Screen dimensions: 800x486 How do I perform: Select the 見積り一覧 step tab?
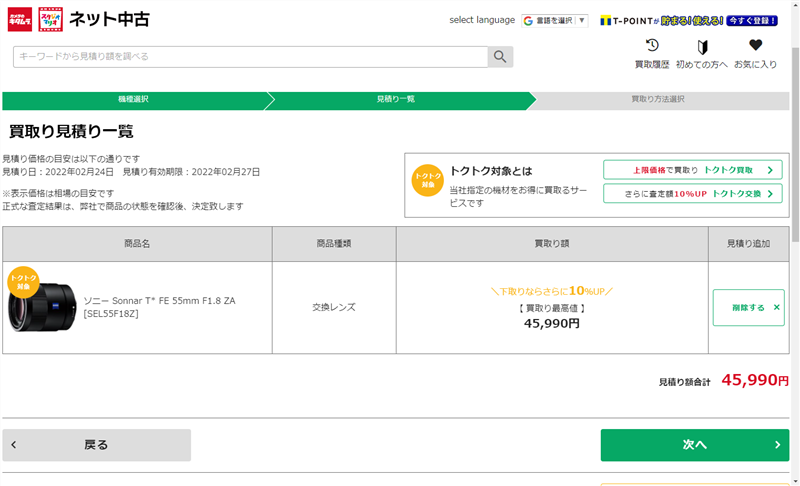396,99
